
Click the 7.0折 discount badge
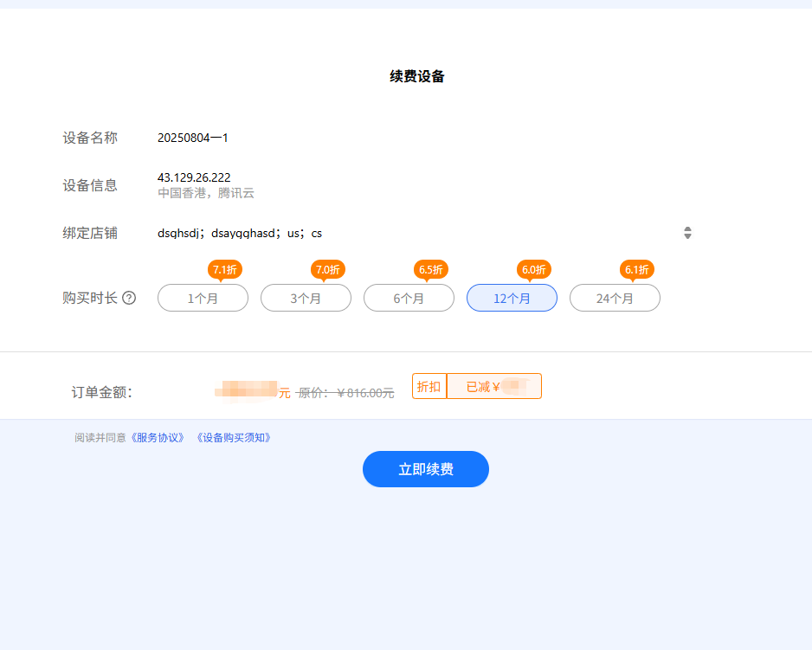click(328, 269)
